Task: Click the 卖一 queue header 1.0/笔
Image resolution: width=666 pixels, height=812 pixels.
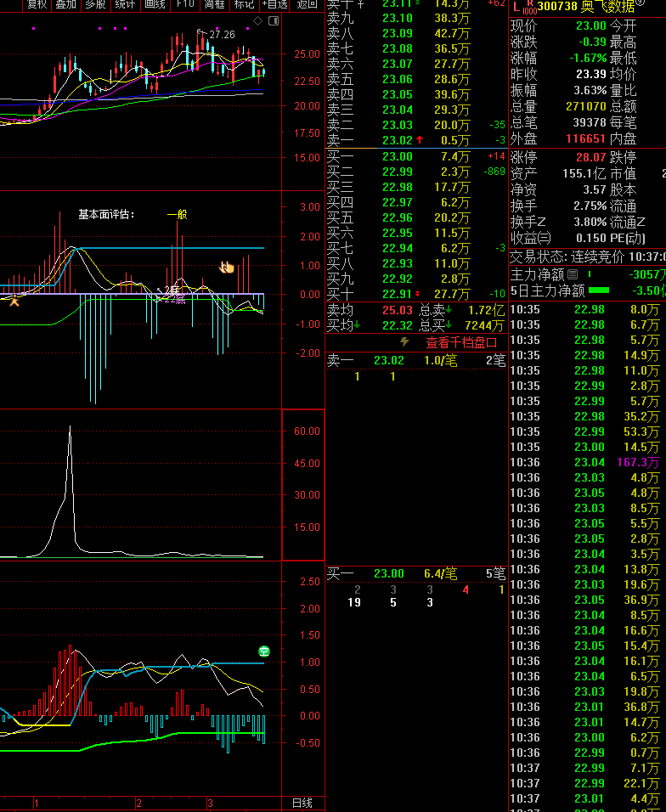Action: pyautogui.click(x=440, y=360)
